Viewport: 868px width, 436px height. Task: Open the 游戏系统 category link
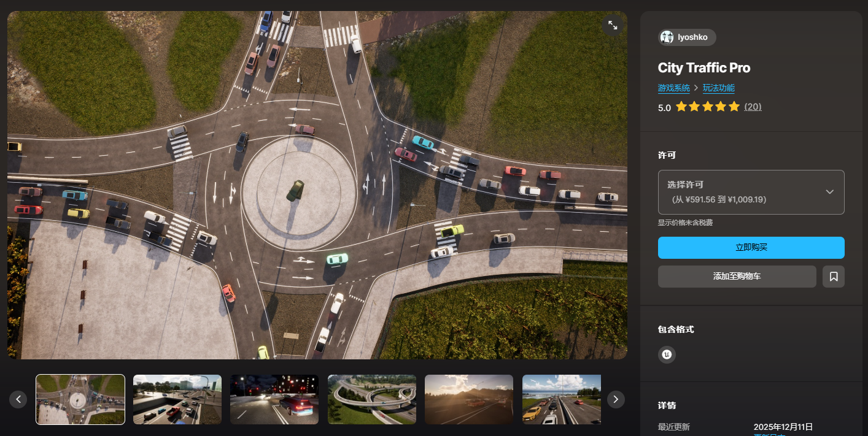pyautogui.click(x=674, y=88)
